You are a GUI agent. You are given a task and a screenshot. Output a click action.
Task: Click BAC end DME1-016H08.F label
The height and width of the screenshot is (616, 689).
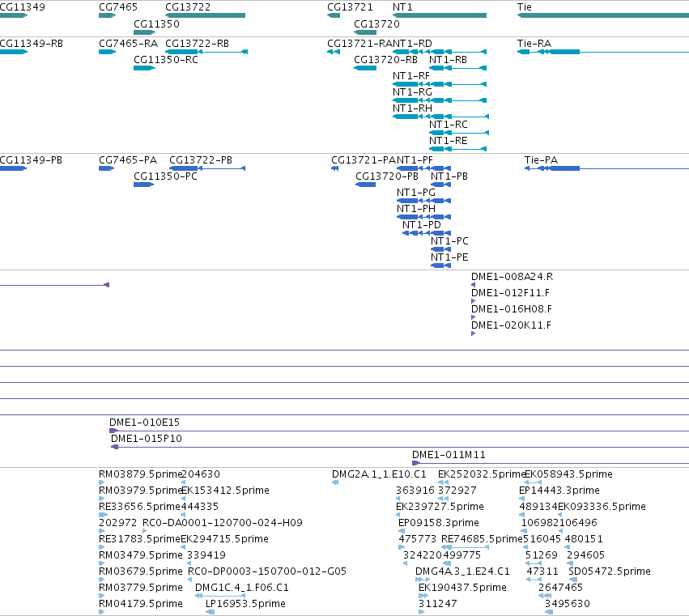[x=512, y=309]
